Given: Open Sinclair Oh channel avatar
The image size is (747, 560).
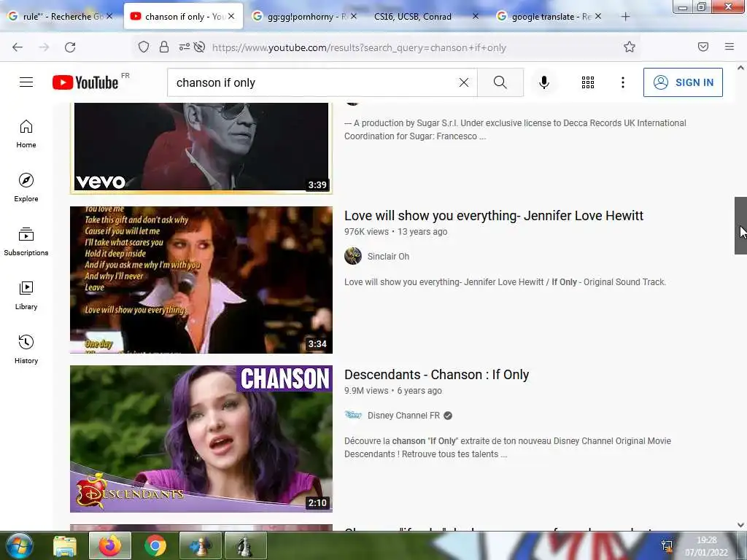Looking at the screenshot, I should click(353, 256).
